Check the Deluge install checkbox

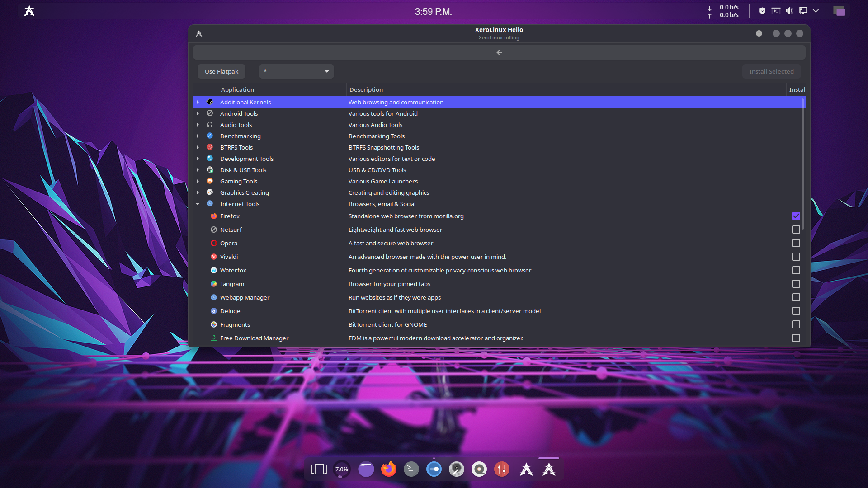[796, 311]
